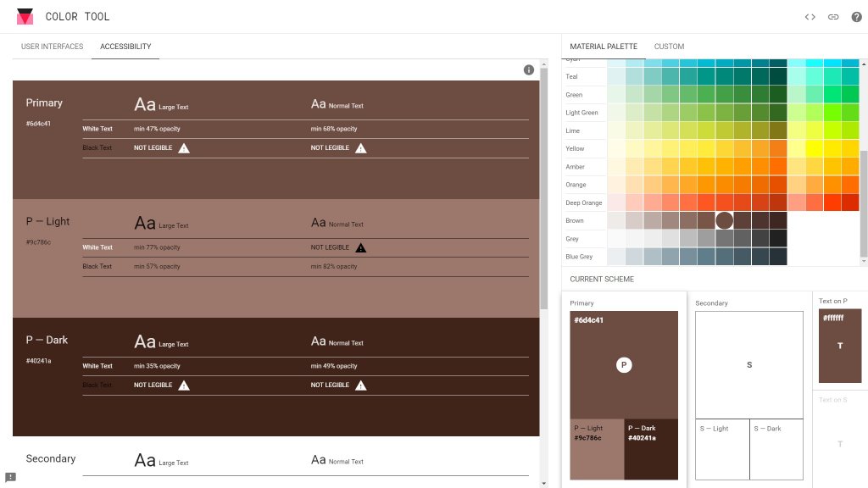Click the selected Brown swatch with the circle marker
The image size is (868, 488).
click(724, 220)
